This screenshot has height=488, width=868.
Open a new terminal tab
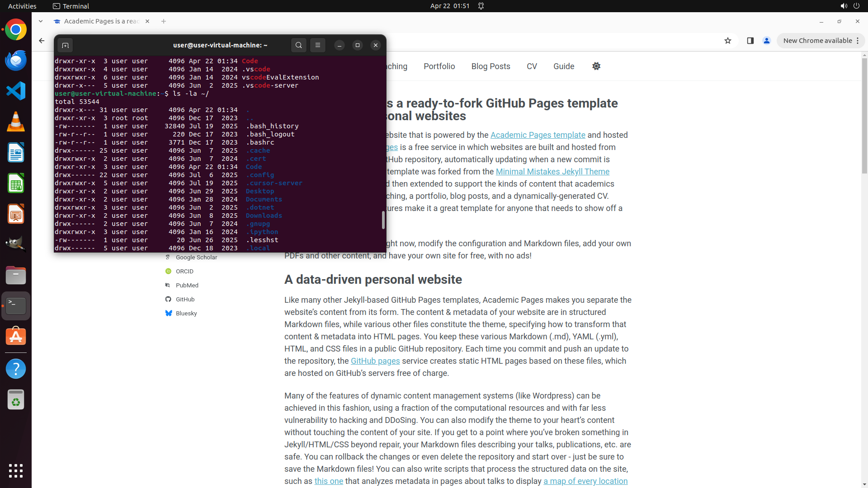point(65,45)
